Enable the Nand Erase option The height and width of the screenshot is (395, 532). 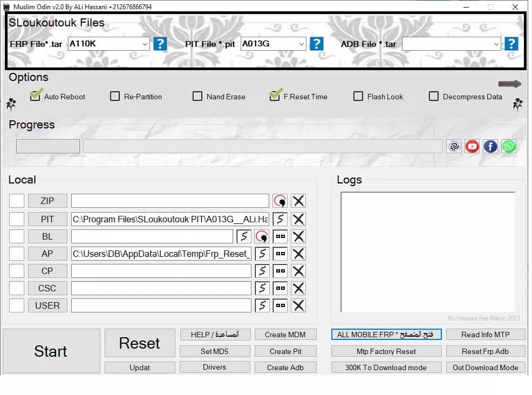[x=197, y=96]
